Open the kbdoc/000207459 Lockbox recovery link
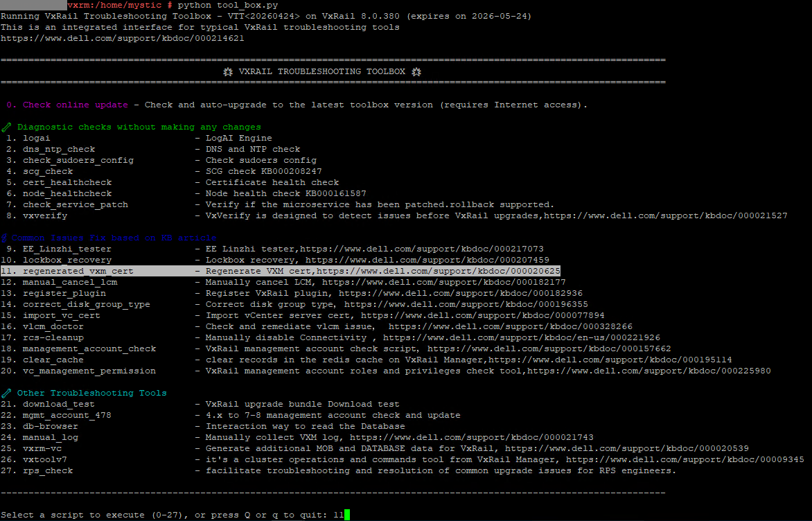 (427, 260)
